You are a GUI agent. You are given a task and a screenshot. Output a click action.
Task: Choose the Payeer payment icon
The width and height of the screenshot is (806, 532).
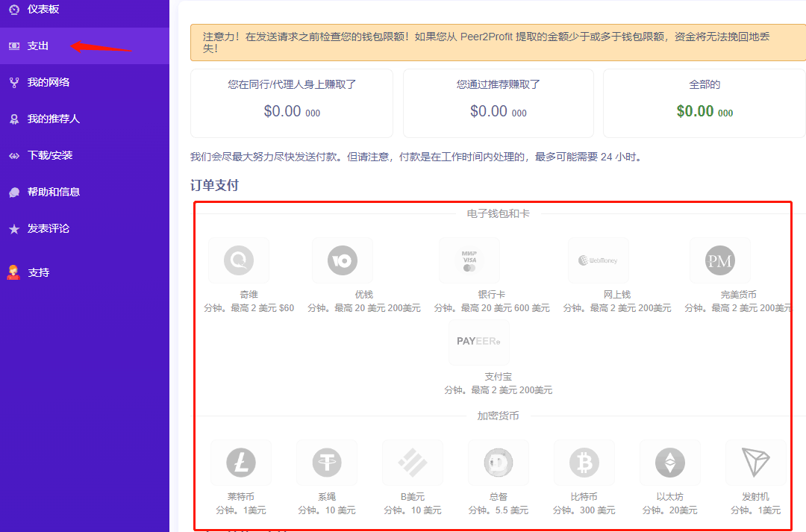[x=478, y=342]
